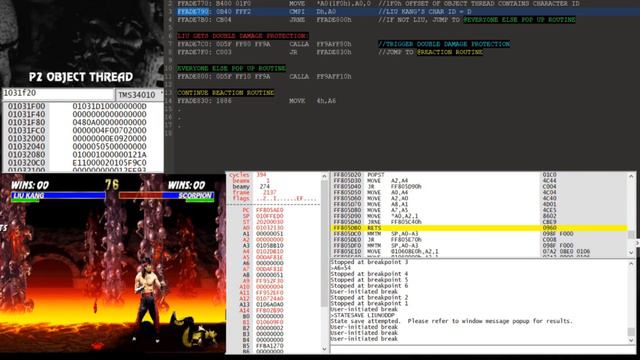Click the register panel scroll-up arrow
The image size is (640, 360).
tap(324, 176)
